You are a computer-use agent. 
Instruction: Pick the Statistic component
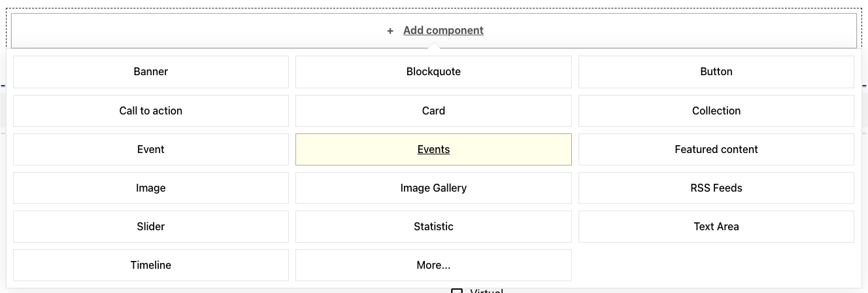tap(433, 226)
